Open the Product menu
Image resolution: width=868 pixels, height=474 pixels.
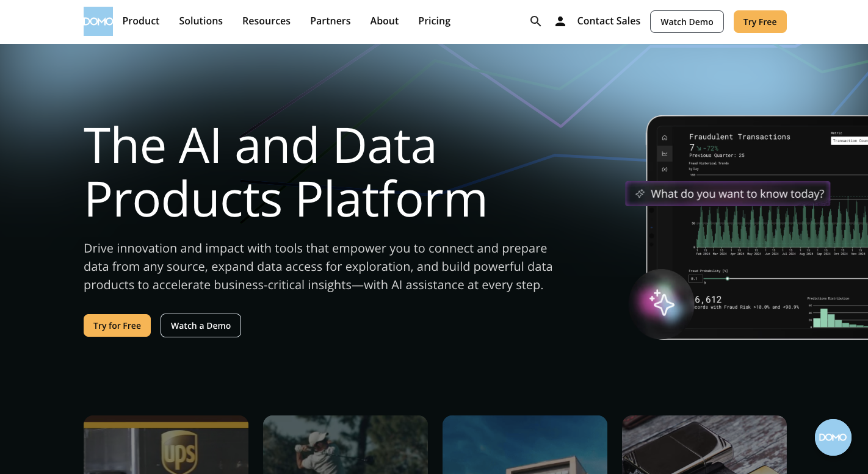coord(141,21)
